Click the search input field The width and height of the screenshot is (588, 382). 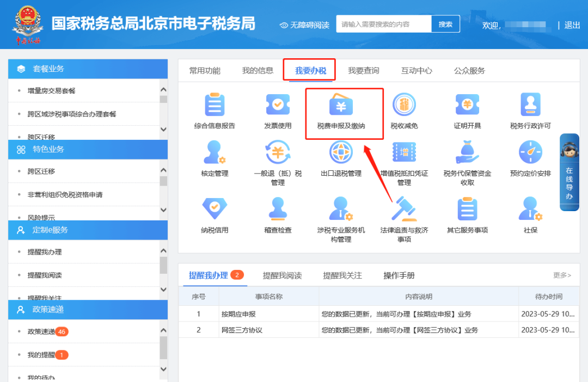click(x=384, y=24)
